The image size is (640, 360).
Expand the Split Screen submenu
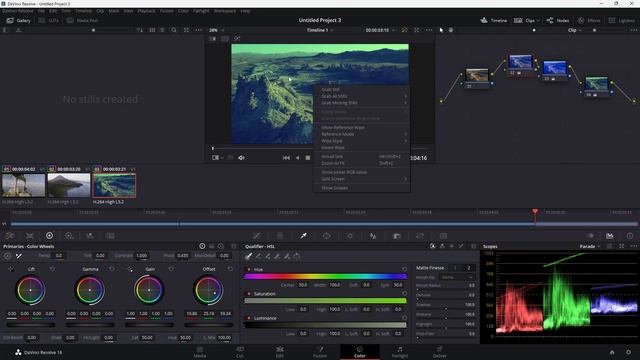(x=362, y=179)
